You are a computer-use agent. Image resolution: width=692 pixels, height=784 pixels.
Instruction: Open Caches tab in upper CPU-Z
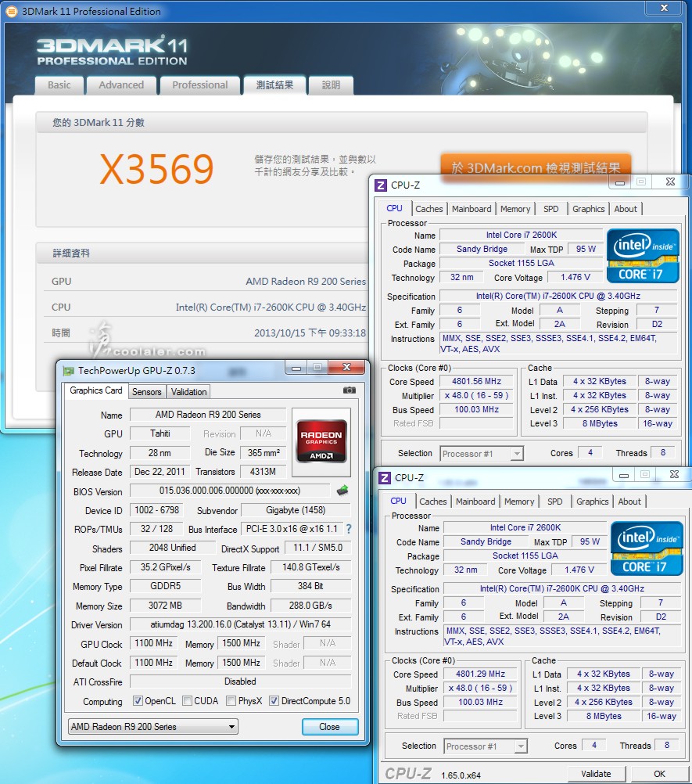(x=428, y=209)
